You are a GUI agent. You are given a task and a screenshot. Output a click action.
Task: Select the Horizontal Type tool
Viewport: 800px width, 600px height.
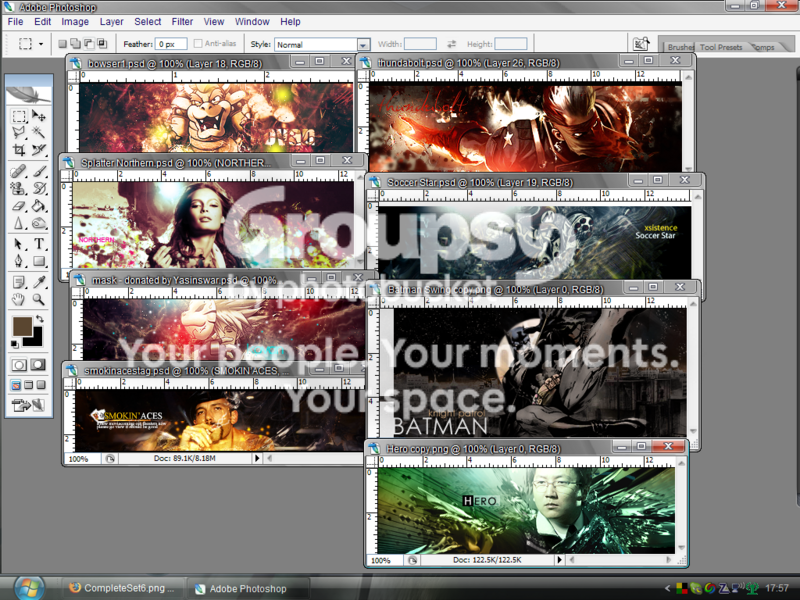(x=39, y=243)
